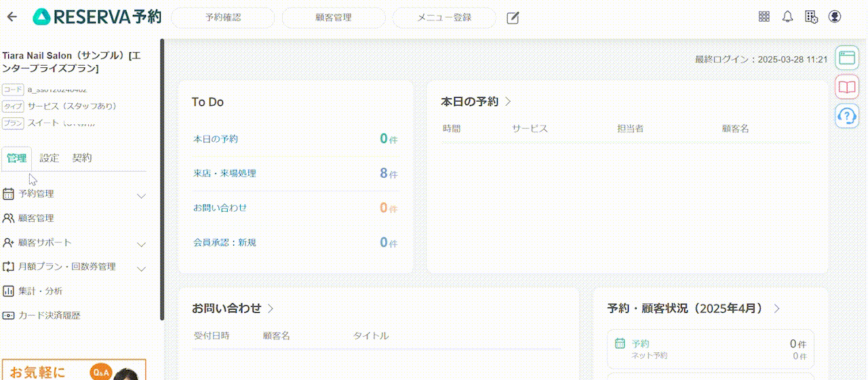Viewport: 868px width, 380px height.
Task: Click the サービス（スタッフあり） type text
Action: coord(72,106)
